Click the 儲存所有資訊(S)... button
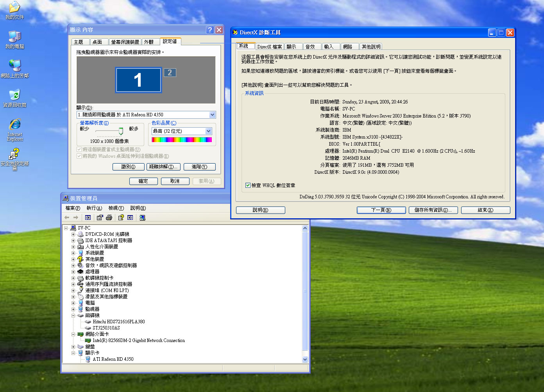The width and height of the screenshot is (544, 392). (433, 210)
